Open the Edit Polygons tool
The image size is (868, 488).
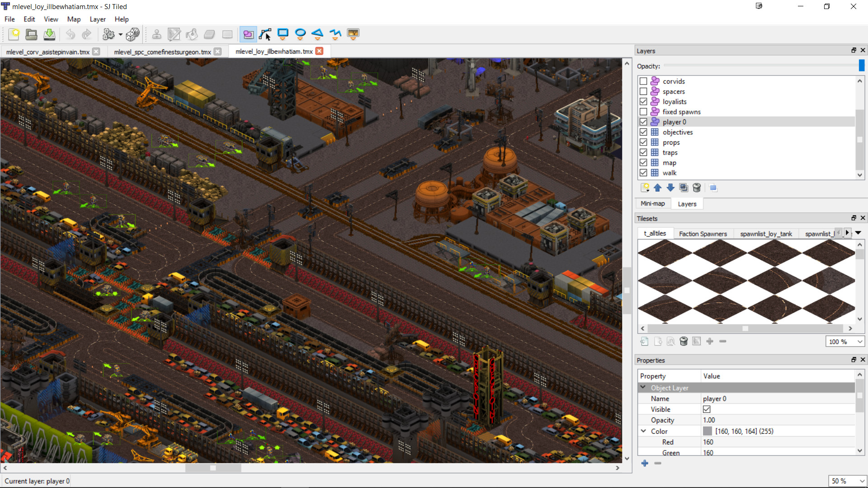pyautogui.click(x=265, y=34)
